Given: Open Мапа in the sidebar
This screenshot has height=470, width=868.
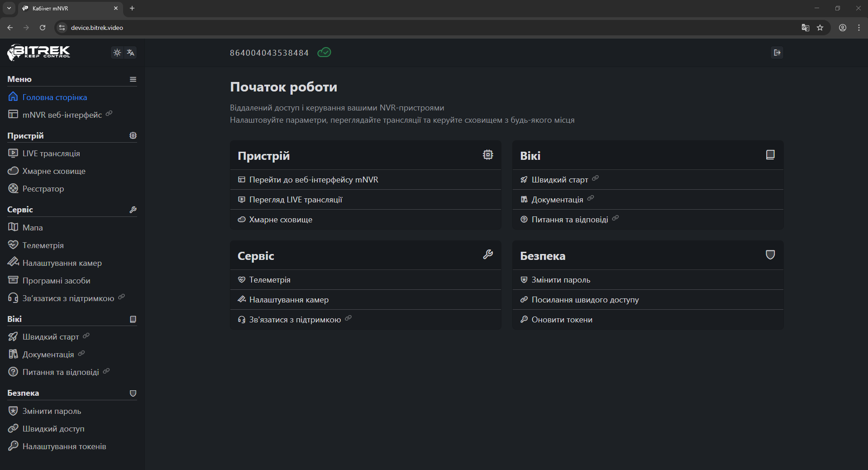Looking at the screenshot, I should click(32, 228).
